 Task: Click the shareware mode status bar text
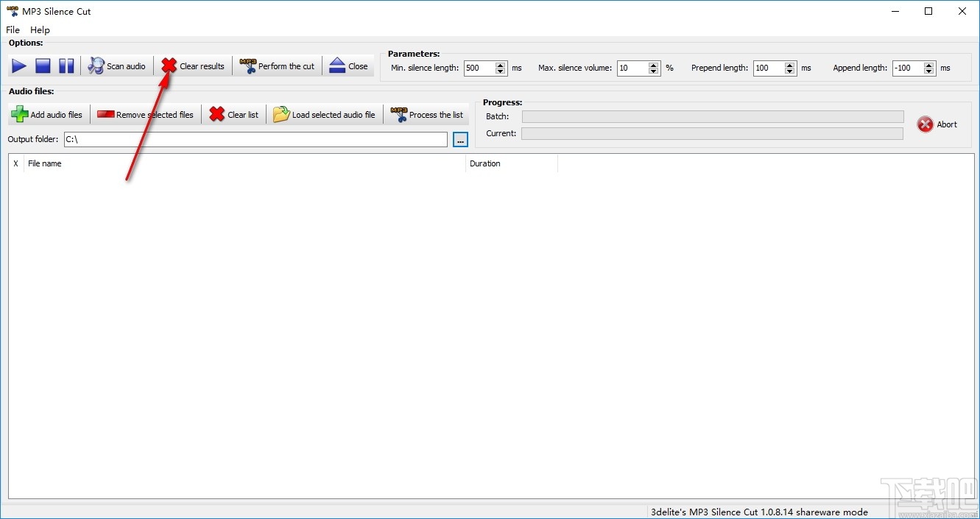coord(759,512)
